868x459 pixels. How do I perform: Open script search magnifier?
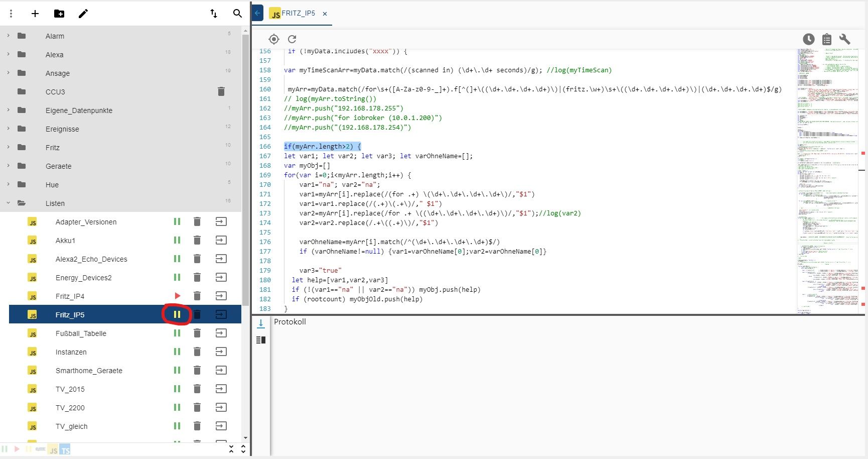(x=237, y=14)
